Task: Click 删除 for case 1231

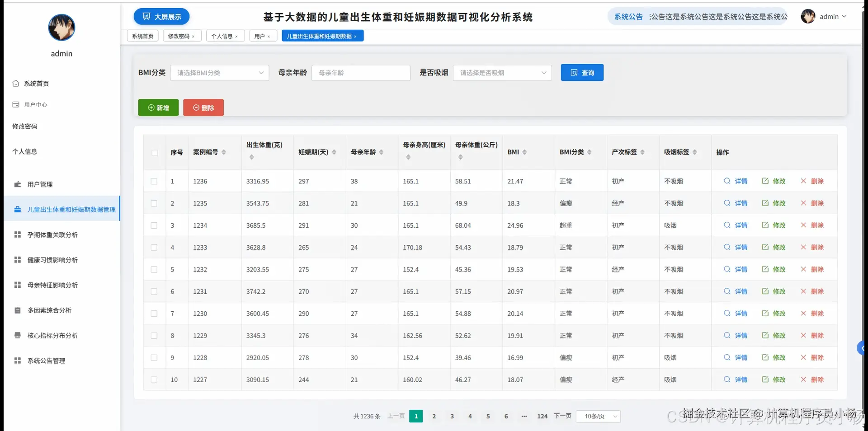Action: click(x=812, y=291)
